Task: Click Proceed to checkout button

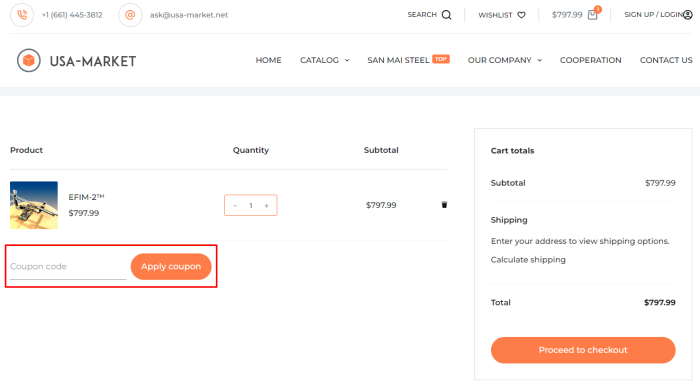Action: 583,350
